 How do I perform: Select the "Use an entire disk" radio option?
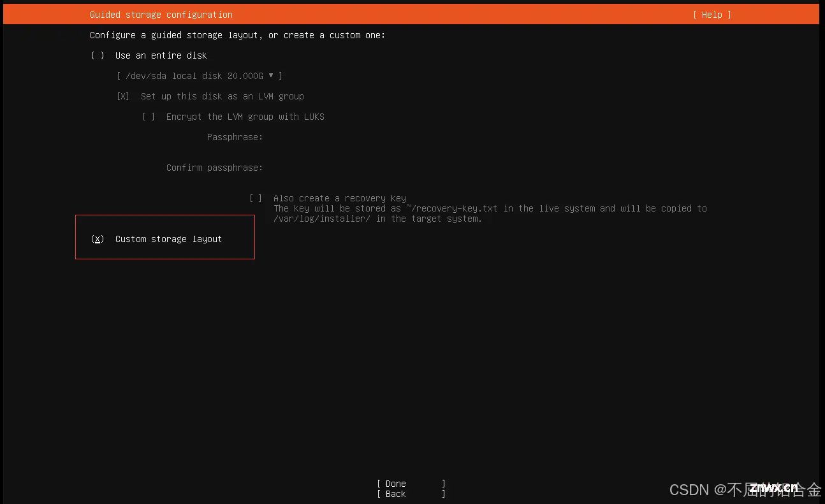click(98, 55)
